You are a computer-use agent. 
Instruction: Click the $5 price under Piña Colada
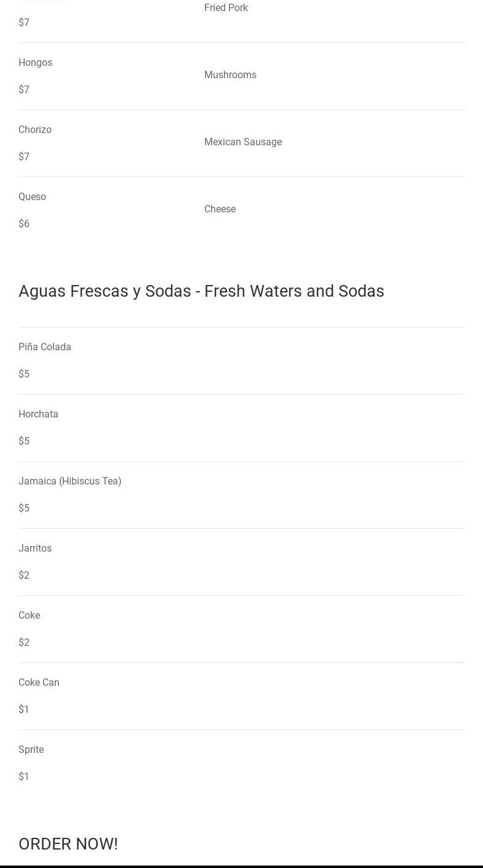24,374
